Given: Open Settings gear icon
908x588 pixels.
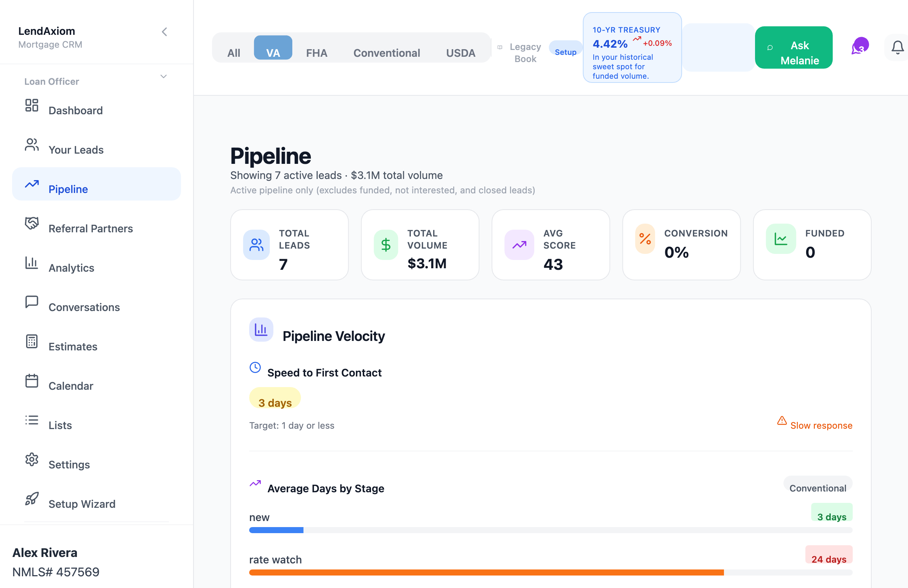Looking at the screenshot, I should [32, 459].
